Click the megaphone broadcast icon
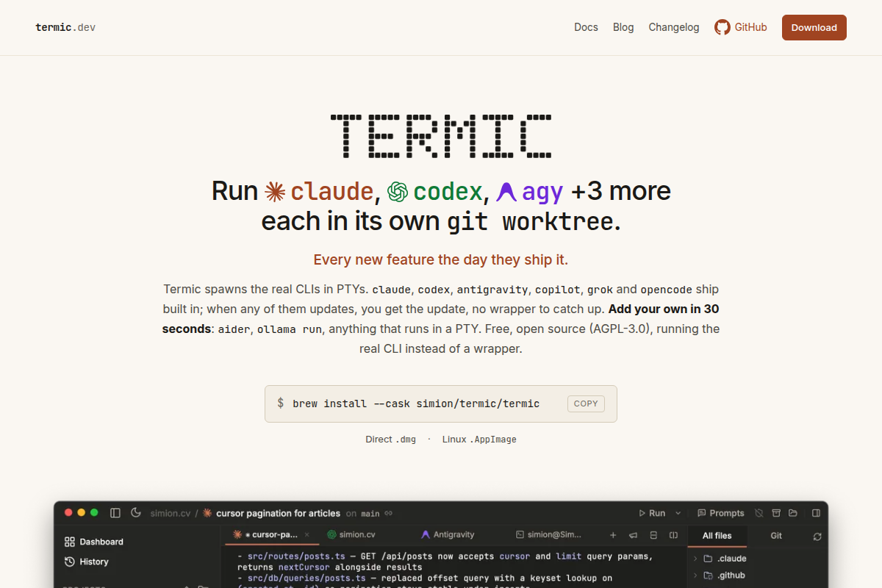This screenshot has height=588, width=882. tap(633, 535)
